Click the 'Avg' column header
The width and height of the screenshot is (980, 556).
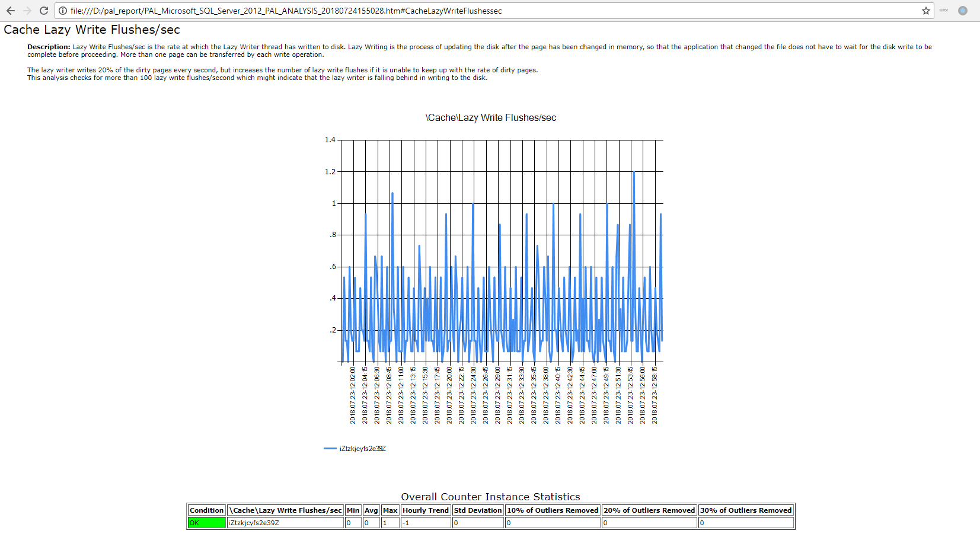(x=371, y=510)
